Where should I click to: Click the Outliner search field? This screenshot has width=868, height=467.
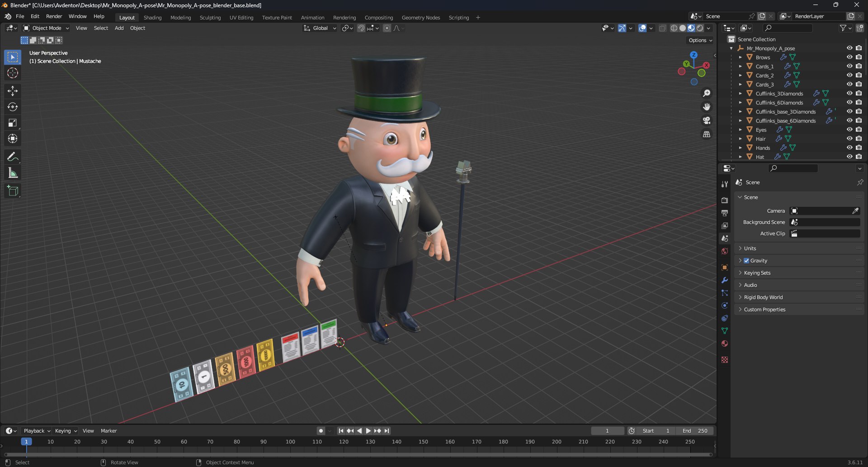click(787, 28)
